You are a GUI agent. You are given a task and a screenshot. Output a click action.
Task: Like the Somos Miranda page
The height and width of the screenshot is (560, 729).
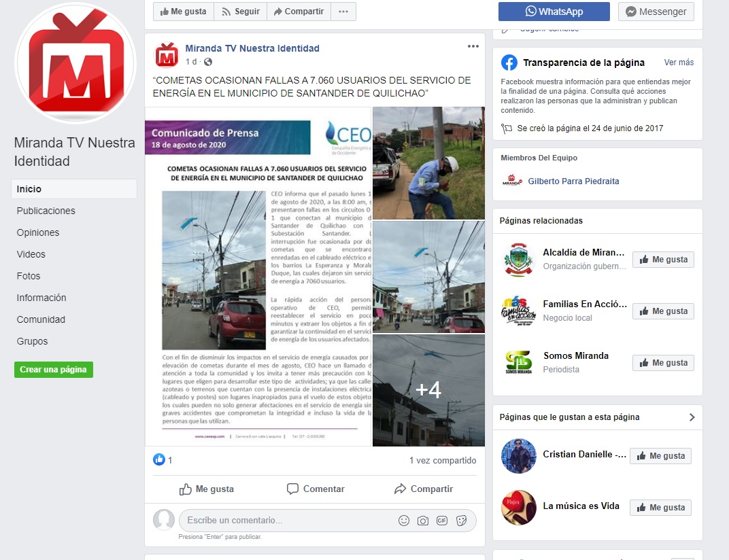[x=663, y=362]
